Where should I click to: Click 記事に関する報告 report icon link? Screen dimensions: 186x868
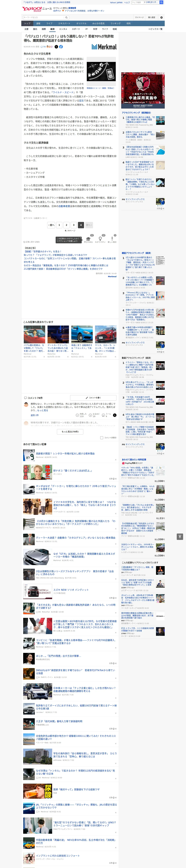coord(32,242)
